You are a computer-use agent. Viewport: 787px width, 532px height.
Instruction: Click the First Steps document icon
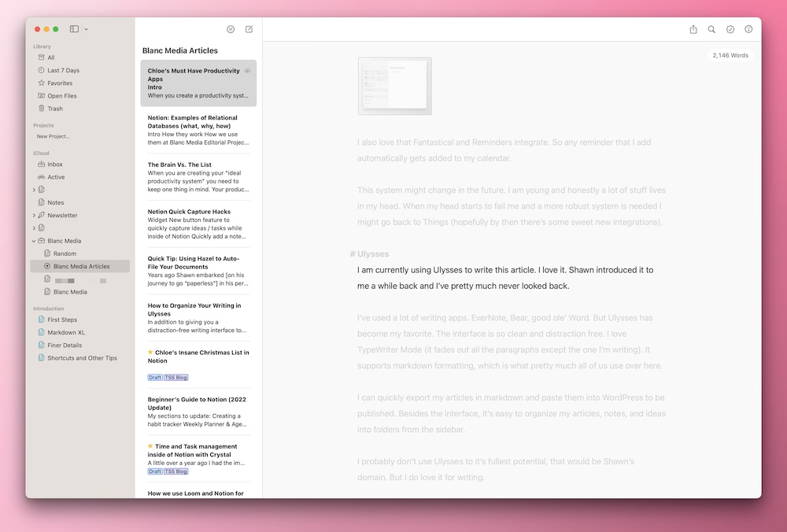pyautogui.click(x=42, y=320)
